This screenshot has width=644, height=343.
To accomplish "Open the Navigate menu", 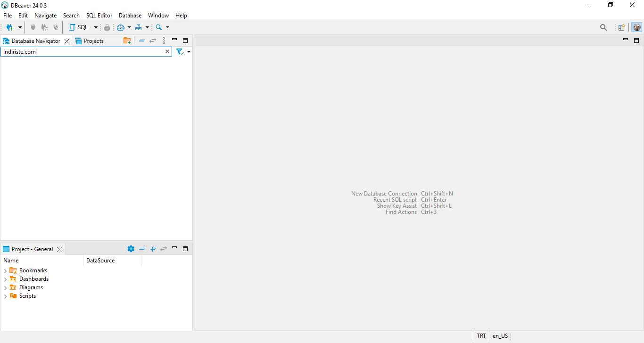I will pos(46,16).
